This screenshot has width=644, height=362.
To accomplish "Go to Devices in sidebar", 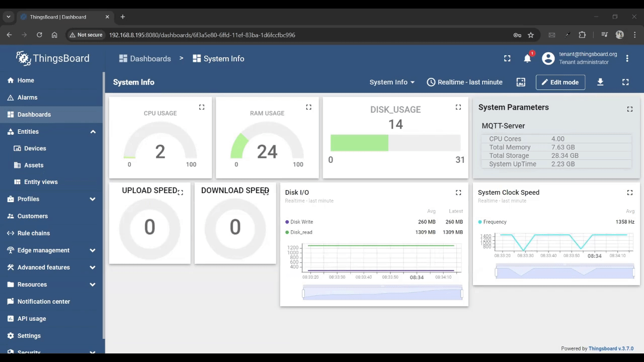I will coord(35,148).
